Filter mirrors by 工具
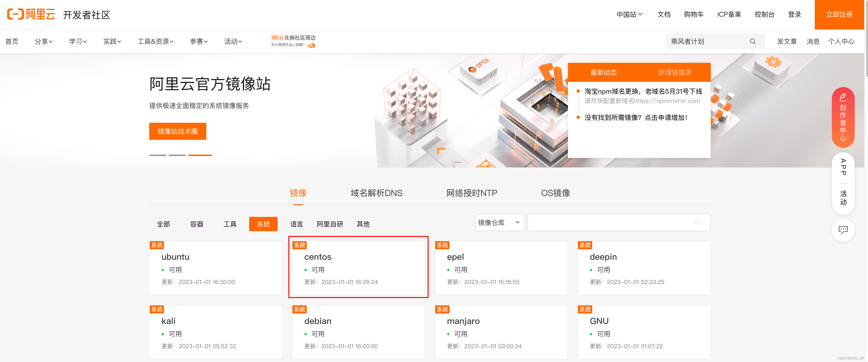Viewport: 868px width, 362px height. pyautogui.click(x=230, y=224)
